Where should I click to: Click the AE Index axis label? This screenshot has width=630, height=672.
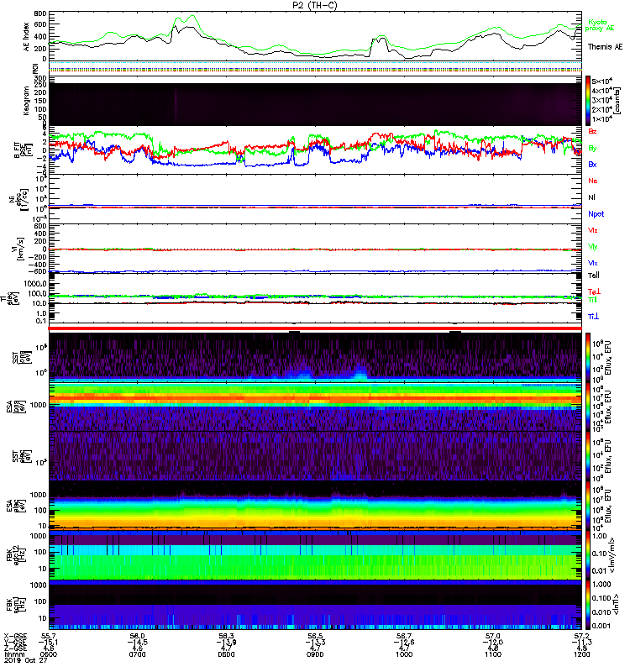[26, 36]
